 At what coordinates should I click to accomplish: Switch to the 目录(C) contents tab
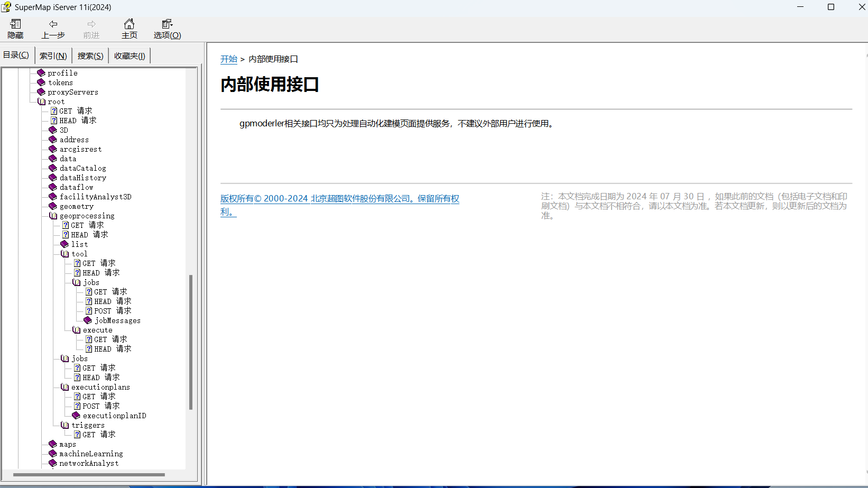(16, 55)
